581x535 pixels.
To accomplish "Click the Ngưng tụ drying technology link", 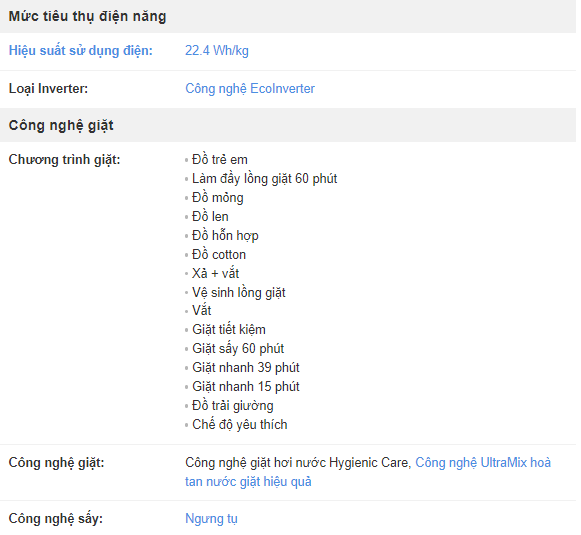I will pos(211,518).
